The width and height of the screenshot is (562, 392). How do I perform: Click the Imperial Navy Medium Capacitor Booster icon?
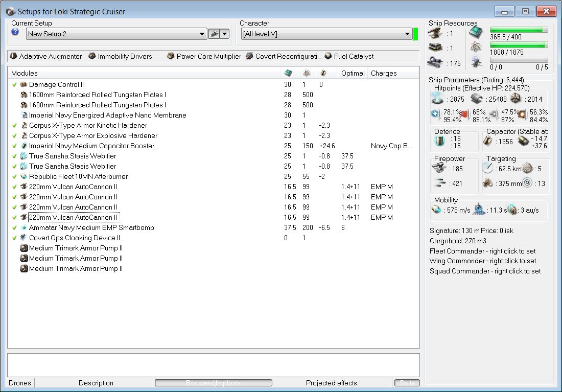[x=24, y=146]
